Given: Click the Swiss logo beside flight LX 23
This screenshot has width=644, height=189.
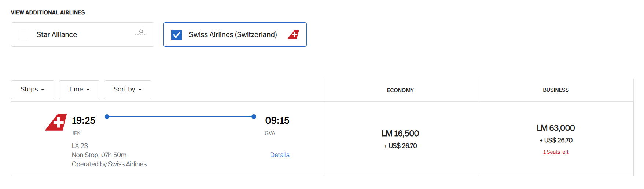Looking at the screenshot, I should click(56, 122).
